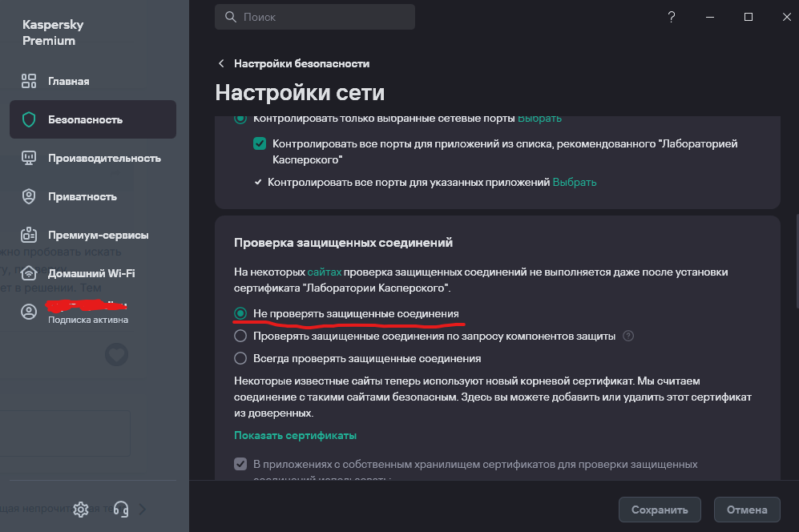The height and width of the screenshot is (532, 799).
Task: Maximize the Kaspersky window
Action: click(x=749, y=17)
